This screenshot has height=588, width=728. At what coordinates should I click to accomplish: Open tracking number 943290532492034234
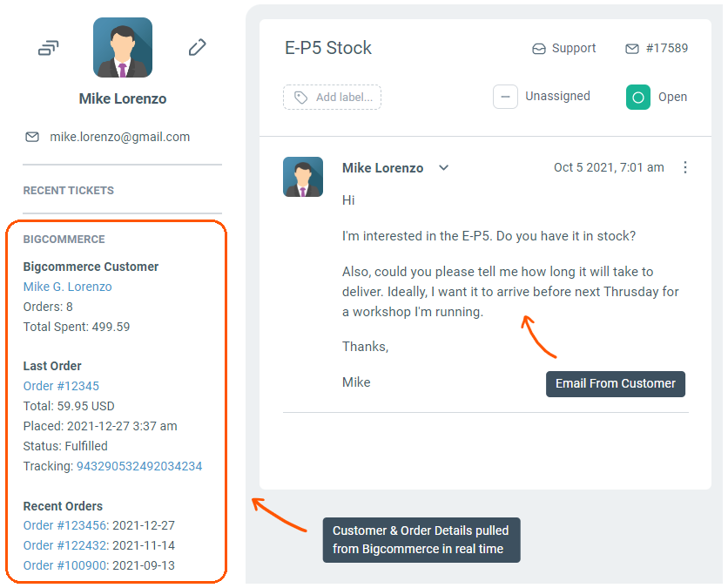[x=139, y=466]
